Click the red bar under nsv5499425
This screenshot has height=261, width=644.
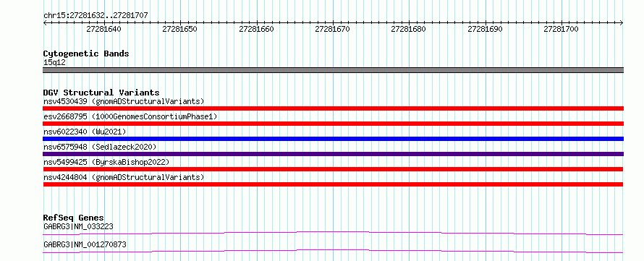click(333, 169)
